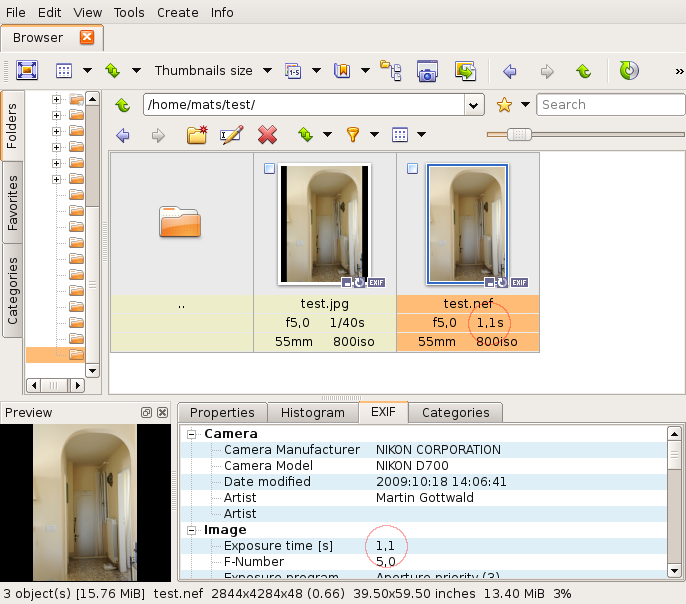Click EXIF panel scrollbar down arrow

point(674,570)
